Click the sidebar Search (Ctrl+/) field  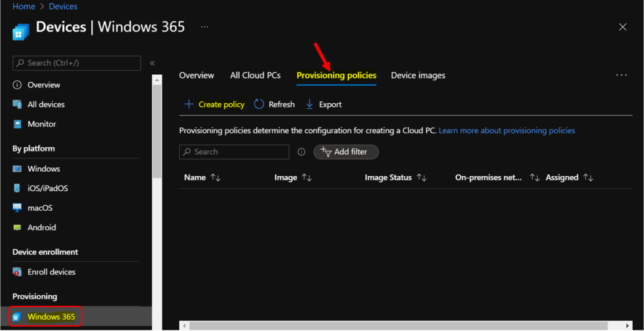(x=77, y=63)
